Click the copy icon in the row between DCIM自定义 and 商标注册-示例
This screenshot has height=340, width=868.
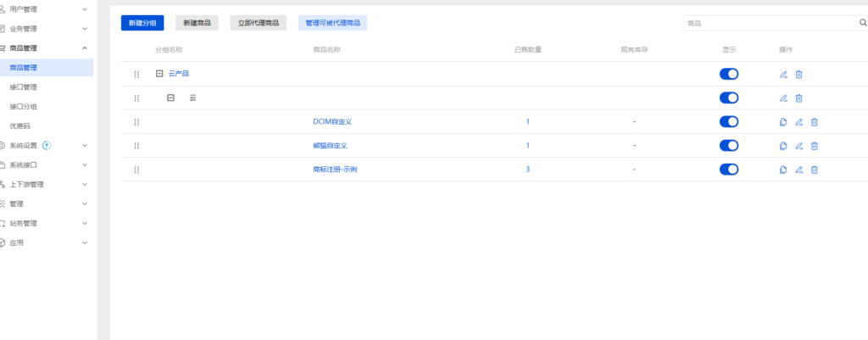(x=783, y=146)
